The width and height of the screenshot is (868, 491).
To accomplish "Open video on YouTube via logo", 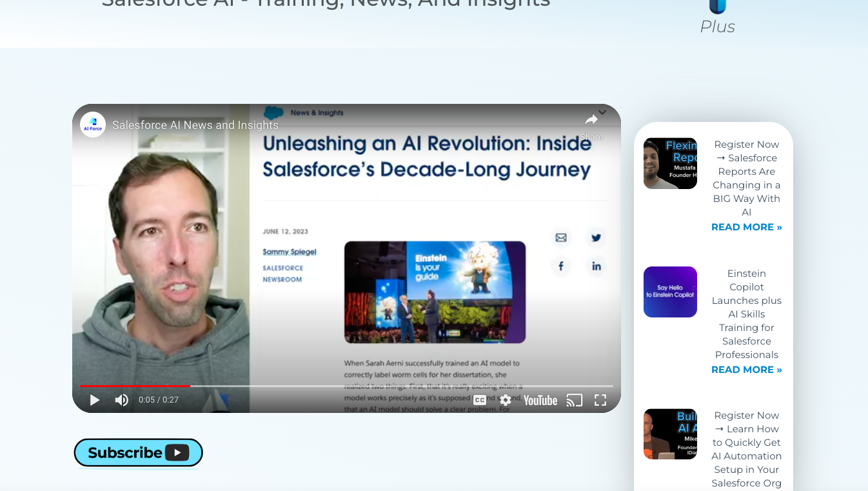I will (x=540, y=400).
